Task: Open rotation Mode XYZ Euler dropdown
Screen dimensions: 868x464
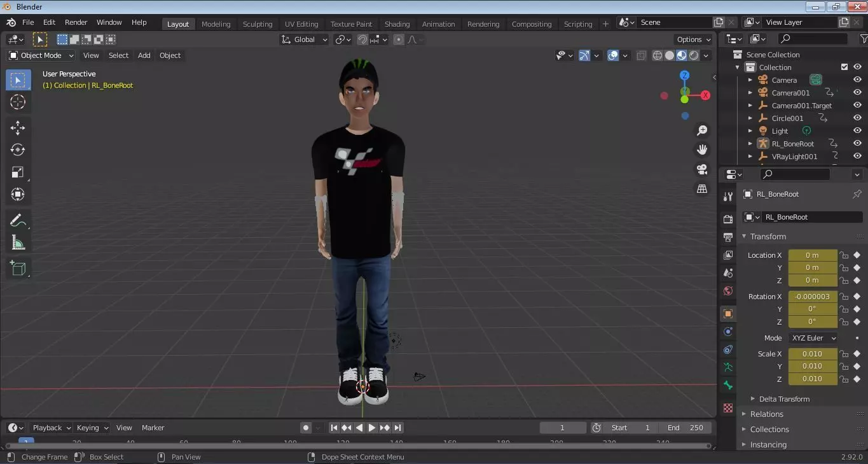Action: pyautogui.click(x=813, y=338)
